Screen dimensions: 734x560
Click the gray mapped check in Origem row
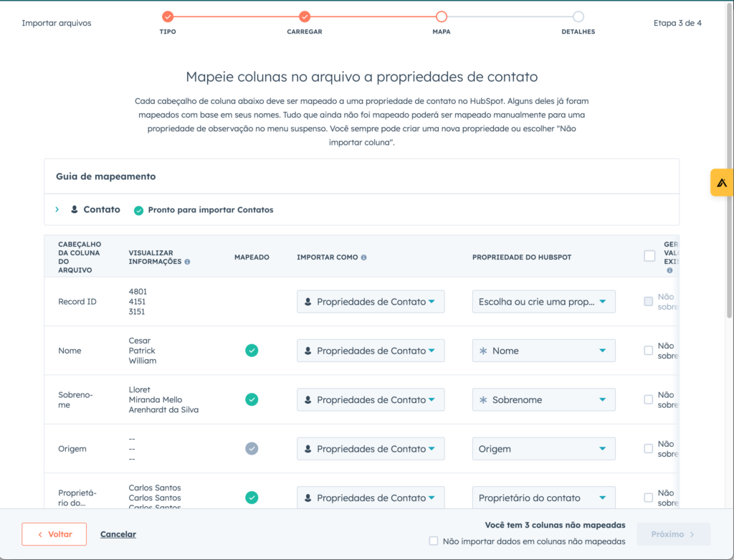click(252, 449)
